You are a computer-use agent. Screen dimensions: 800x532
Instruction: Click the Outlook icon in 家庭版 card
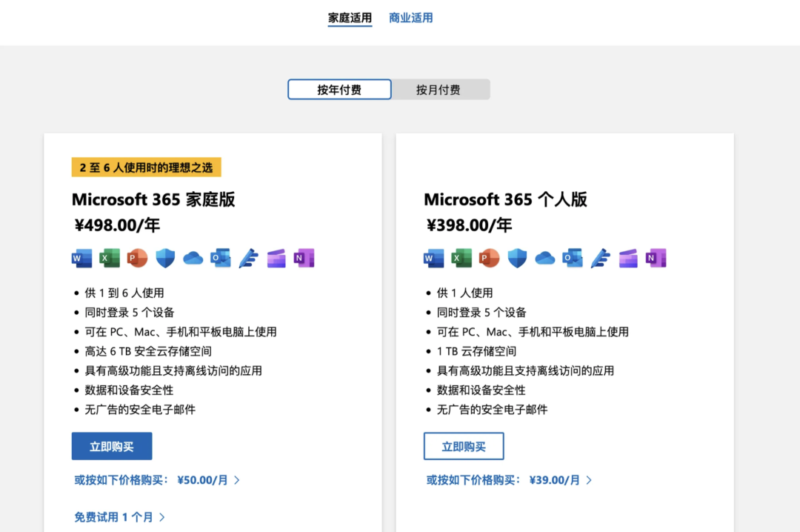pyautogui.click(x=221, y=259)
